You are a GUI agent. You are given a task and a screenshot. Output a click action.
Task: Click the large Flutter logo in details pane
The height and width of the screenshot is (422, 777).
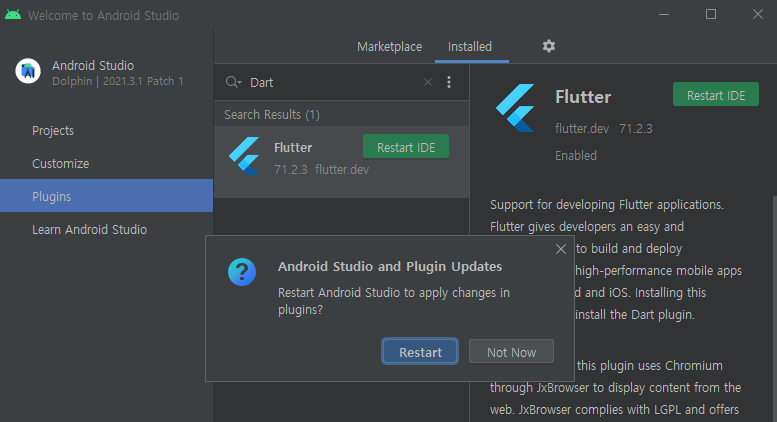click(515, 108)
